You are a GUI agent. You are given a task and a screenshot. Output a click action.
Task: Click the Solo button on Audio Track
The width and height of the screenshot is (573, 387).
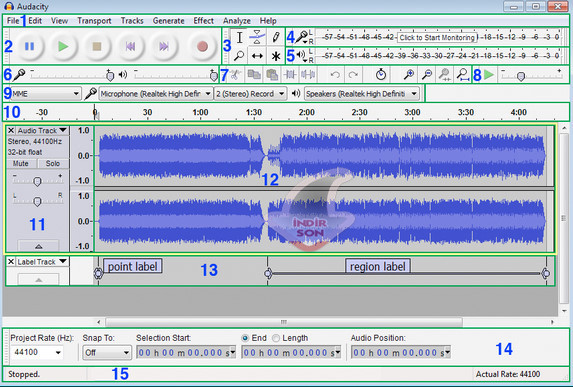[x=53, y=164]
